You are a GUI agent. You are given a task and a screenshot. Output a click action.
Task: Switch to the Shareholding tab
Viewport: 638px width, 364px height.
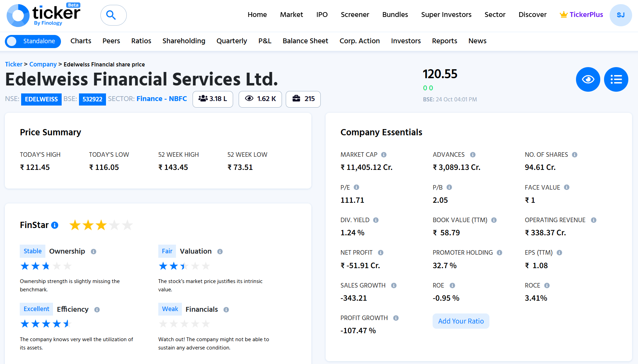click(x=184, y=41)
